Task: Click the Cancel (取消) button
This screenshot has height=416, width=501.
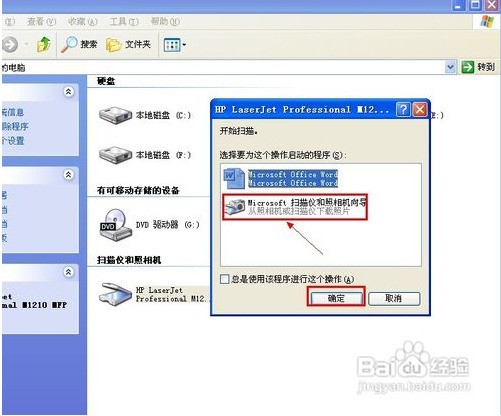Action: (x=394, y=298)
